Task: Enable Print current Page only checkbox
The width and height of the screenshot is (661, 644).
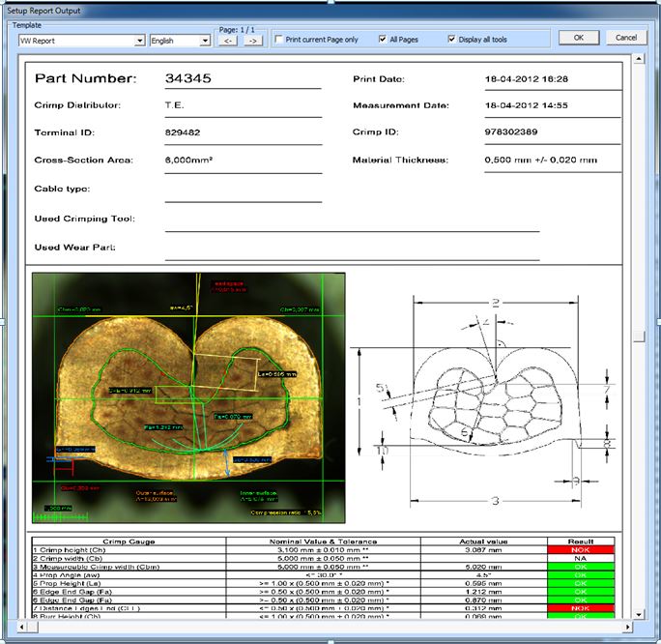Action: [279, 40]
